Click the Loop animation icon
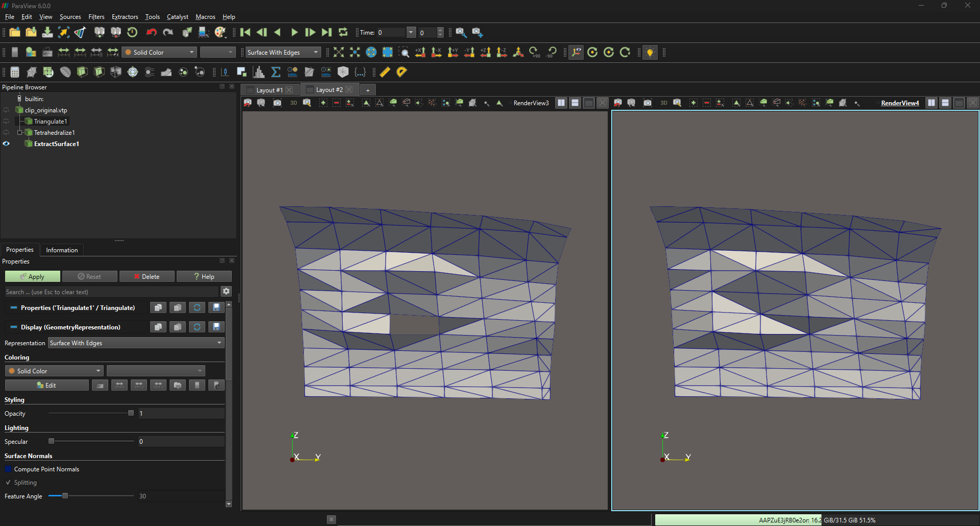980x526 pixels. click(343, 32)
